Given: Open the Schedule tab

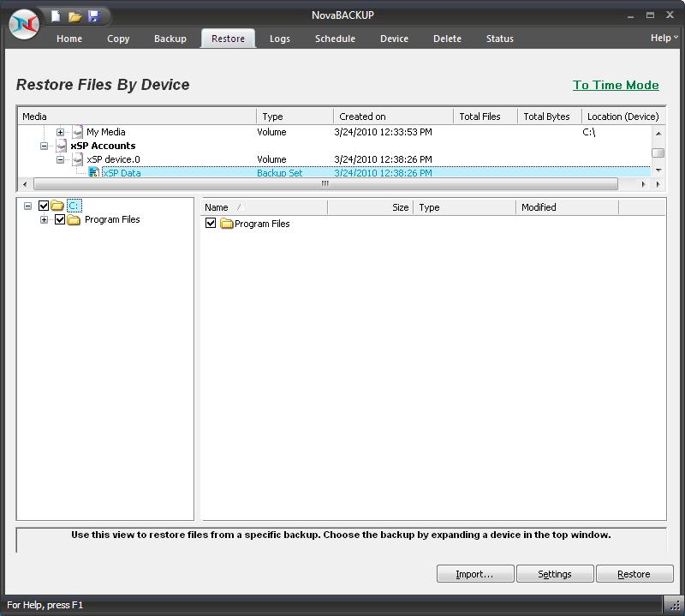Looking at the screenshot, I should [335, 39].
